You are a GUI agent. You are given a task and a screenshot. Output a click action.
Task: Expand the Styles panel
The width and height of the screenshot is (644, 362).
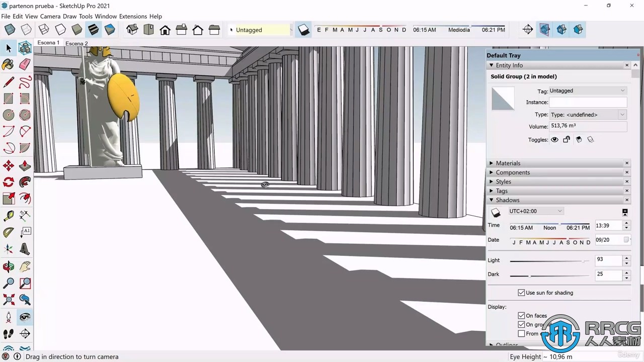(492, 182)
